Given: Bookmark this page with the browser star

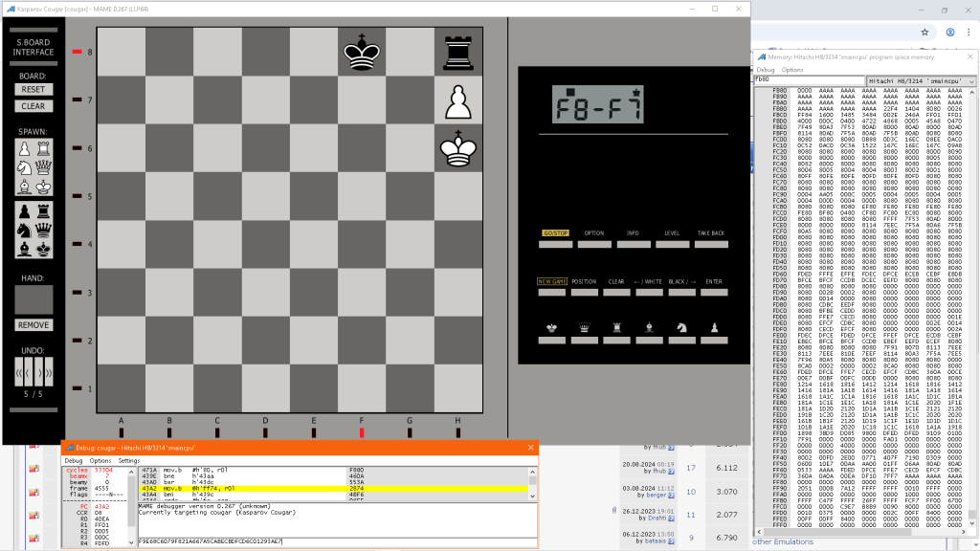Looking at the screenshot, I should 924,32.
